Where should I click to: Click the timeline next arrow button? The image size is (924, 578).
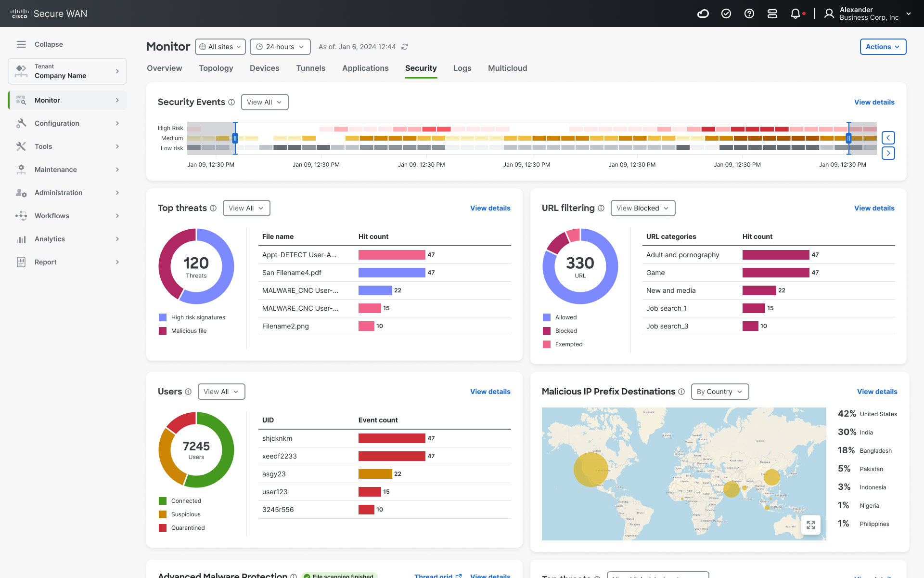click(888, 153)
